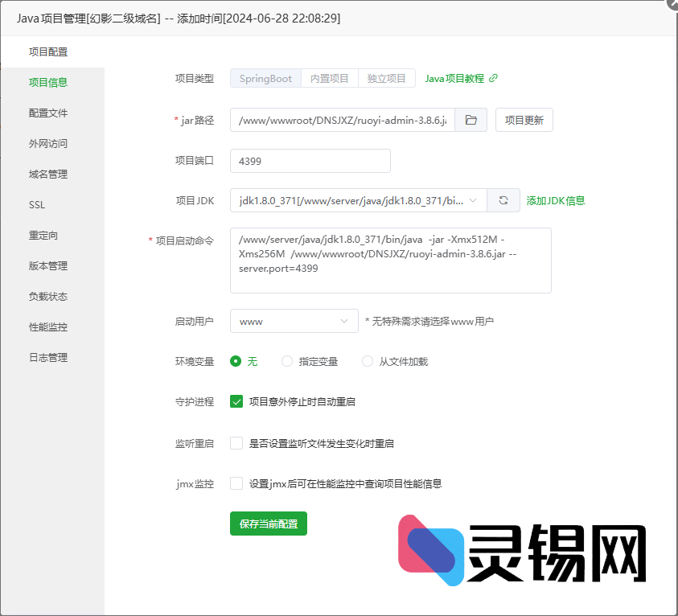Viewport: 678px width, 616px height.
Task: Click the 项目更新 button
Action: 524,121
